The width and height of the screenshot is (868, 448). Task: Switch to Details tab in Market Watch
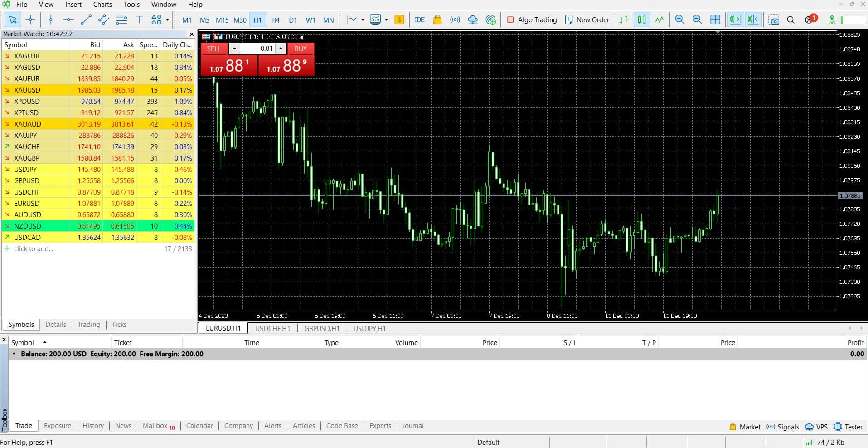(x=56, y=325)
